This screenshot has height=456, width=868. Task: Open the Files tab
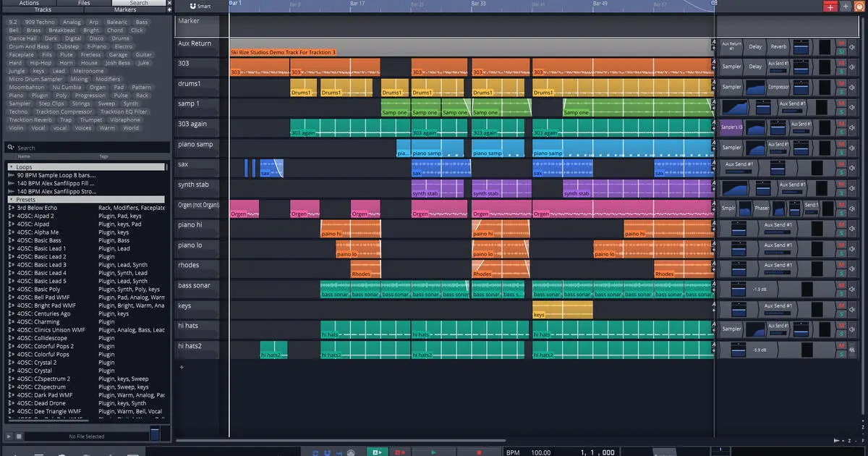(84, 3)
